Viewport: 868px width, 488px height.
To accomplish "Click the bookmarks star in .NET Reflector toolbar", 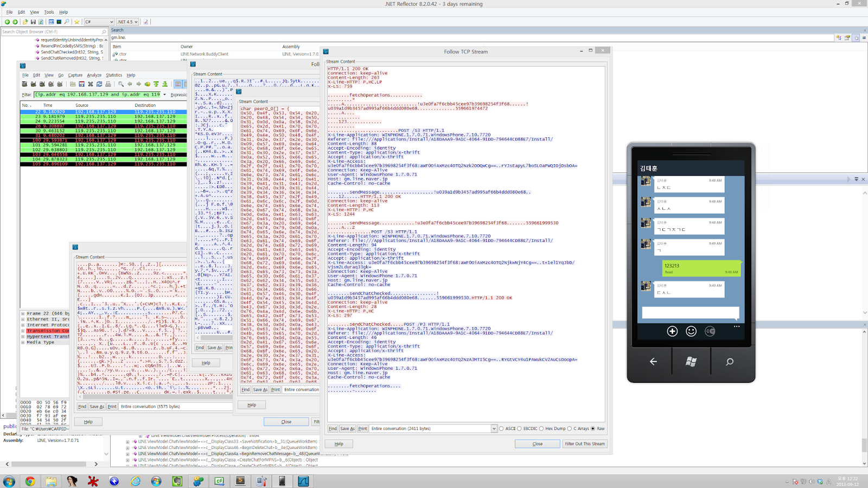I will (77, 22).
